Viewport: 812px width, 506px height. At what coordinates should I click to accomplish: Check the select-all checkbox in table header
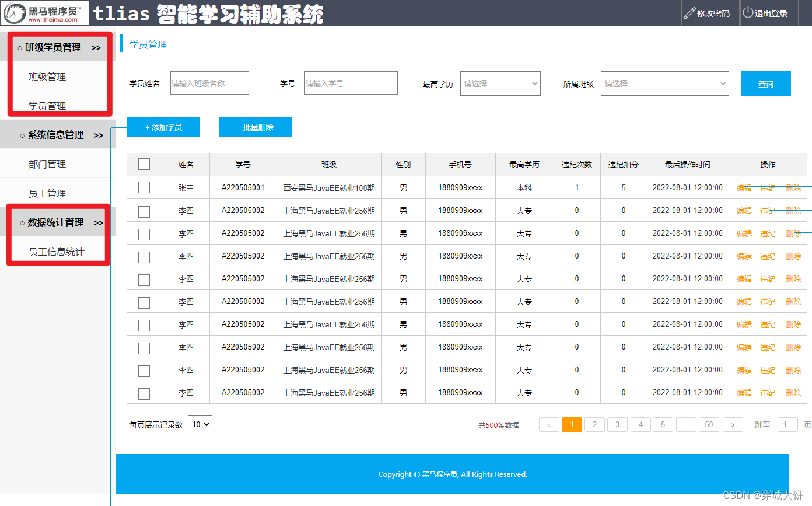(144, 164)
